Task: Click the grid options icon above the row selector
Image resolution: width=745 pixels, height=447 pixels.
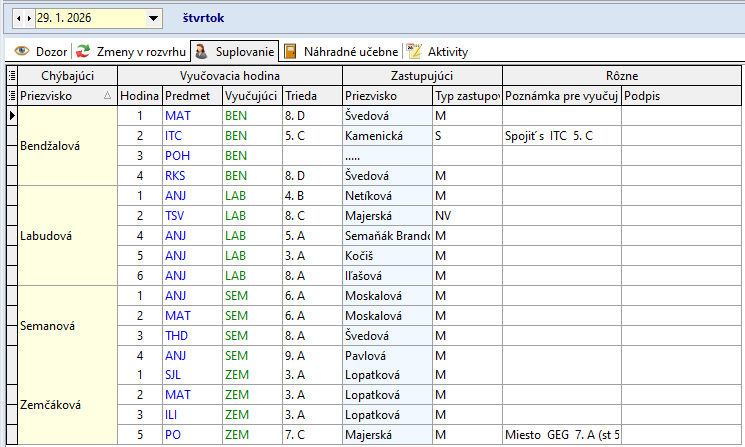Action: (x=10, y=76)
